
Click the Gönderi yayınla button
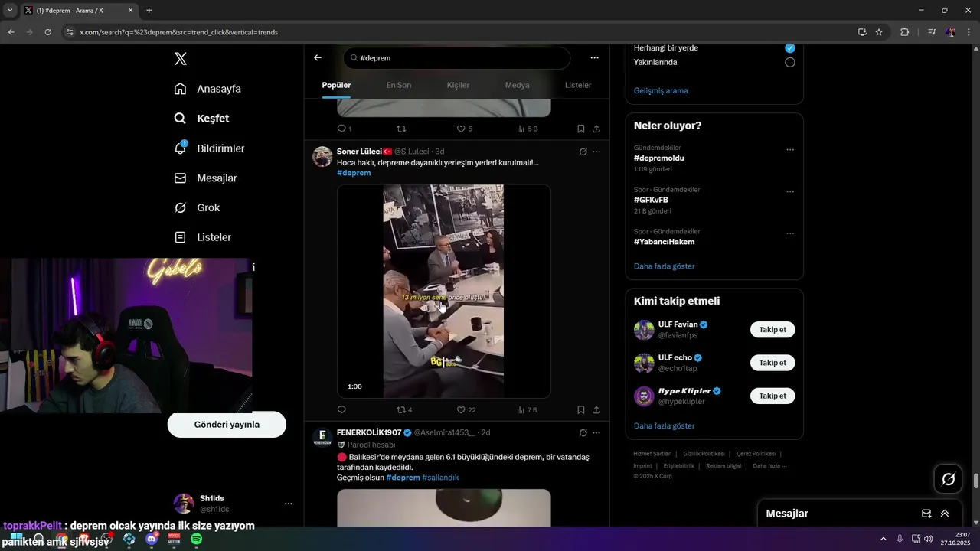[x=227, y=425]
